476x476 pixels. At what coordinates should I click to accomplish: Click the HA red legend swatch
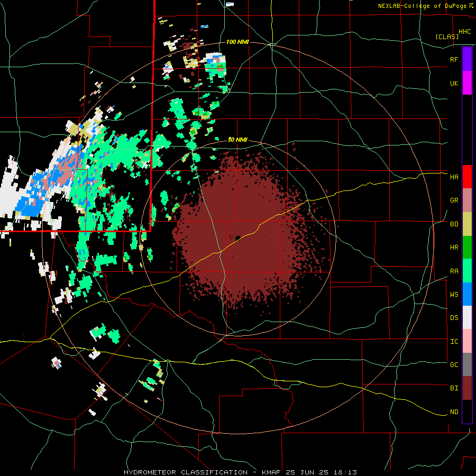click(467, 177)
